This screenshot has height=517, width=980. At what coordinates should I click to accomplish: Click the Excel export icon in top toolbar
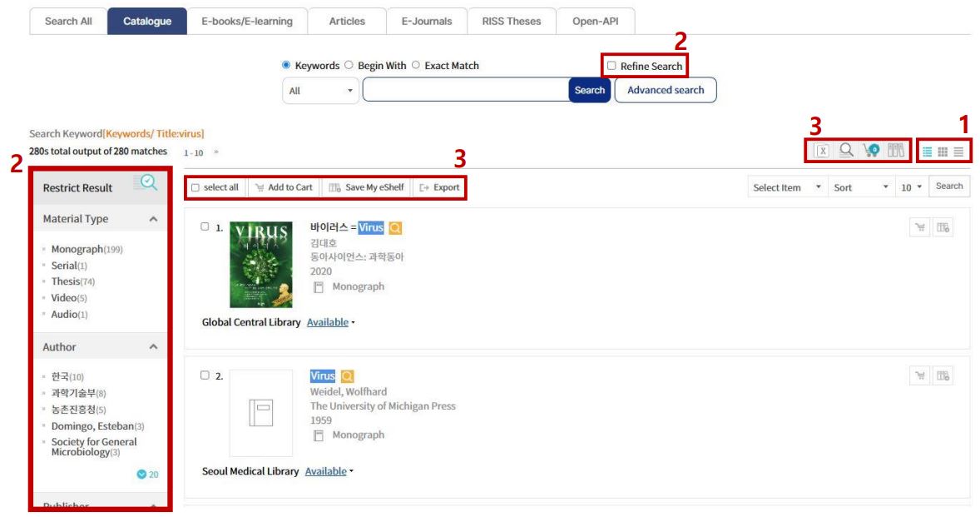(x=823, y=151)
